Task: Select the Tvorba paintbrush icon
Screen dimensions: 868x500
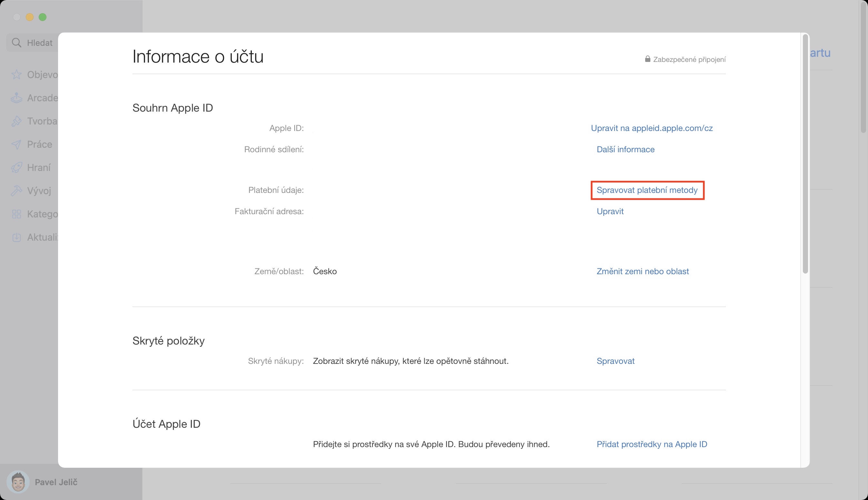Action: click(x=16, y=121)
